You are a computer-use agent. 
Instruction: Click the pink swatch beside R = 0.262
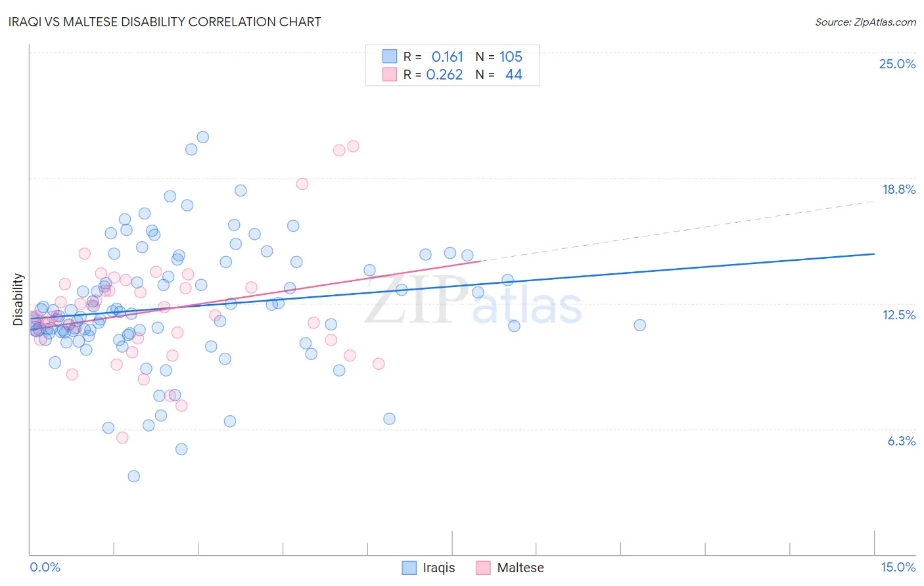tap(390, 74)
